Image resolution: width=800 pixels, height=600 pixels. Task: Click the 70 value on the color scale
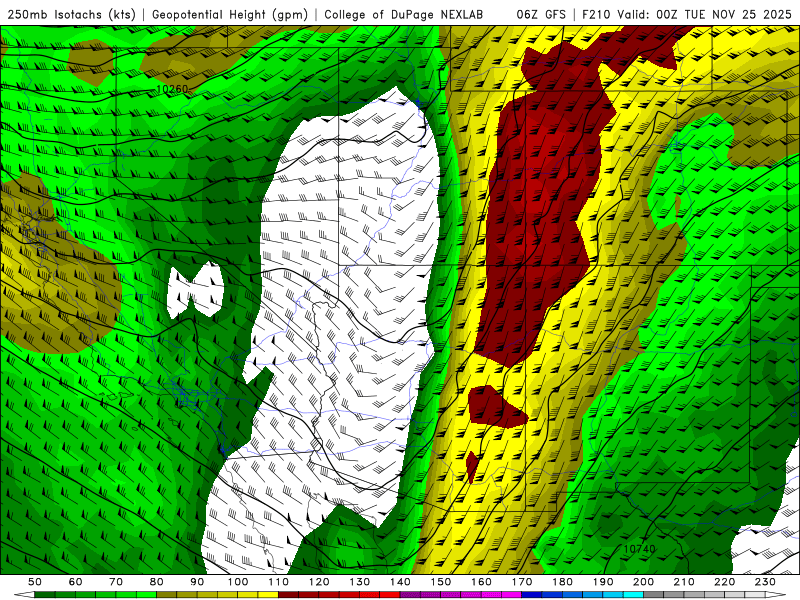116,582
